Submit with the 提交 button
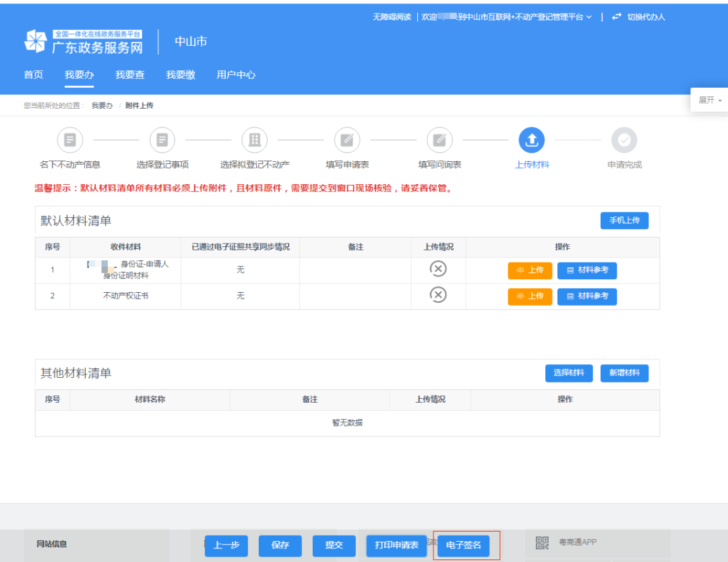Viewport: 728px width, 562px height. point(334,546)
